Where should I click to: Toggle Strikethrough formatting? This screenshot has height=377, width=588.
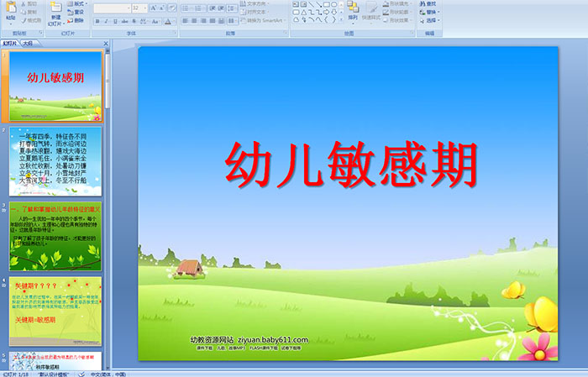click(124, 21)
